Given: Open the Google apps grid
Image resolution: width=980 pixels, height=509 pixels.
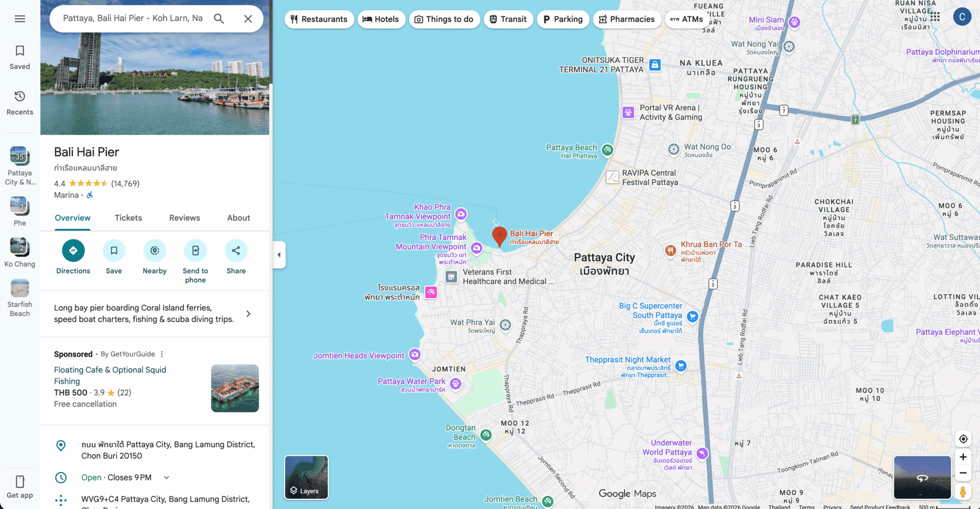Looking at the screenshot, I should point(935,17).
